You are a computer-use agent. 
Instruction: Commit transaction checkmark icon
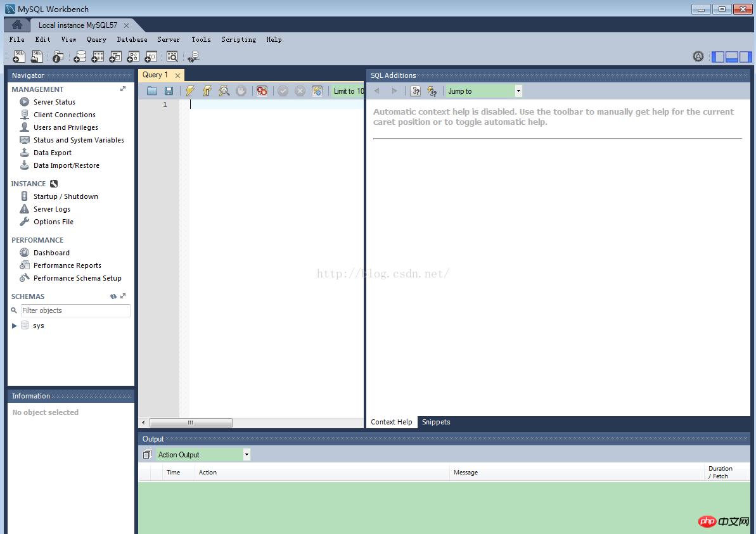point(283,91)
